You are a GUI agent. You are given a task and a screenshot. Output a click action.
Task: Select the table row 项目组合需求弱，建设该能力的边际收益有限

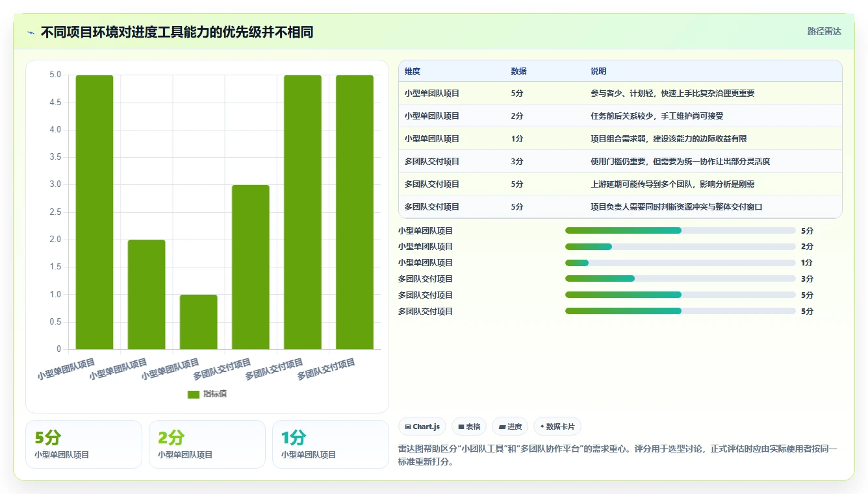(x=620, y=138)
